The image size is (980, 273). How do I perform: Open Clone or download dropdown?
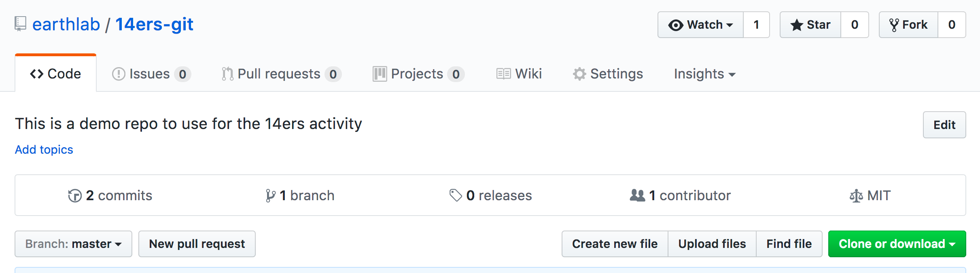tap(897, 244)
